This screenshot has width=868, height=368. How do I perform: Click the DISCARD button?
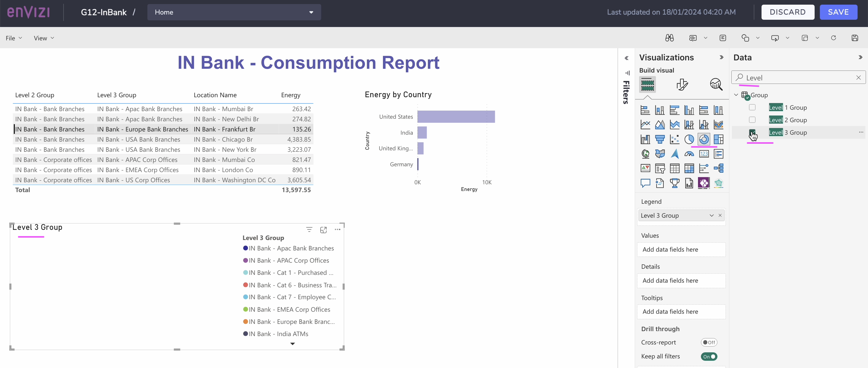tap(788, 12)
